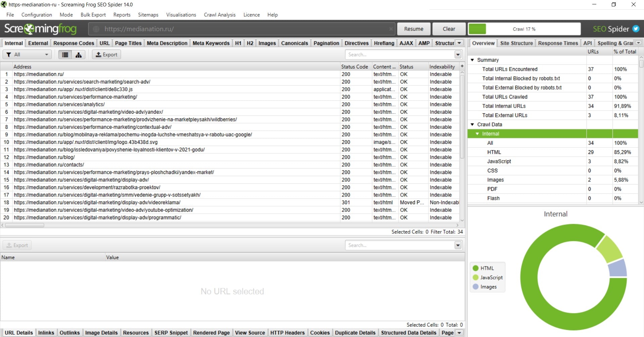644x337 pixels.
Task: Open the SERP Snippet tab
Action: tap(171, 333)
